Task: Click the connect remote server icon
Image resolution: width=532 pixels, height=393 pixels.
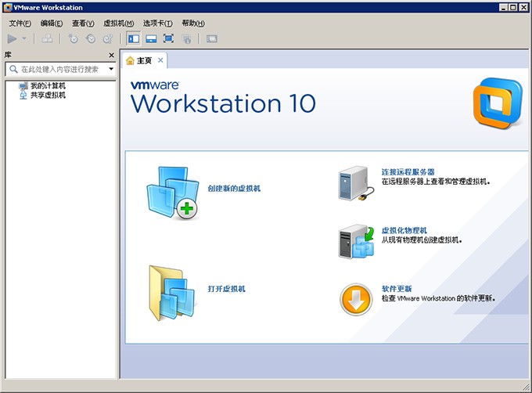Action: (x=356, y=183)
